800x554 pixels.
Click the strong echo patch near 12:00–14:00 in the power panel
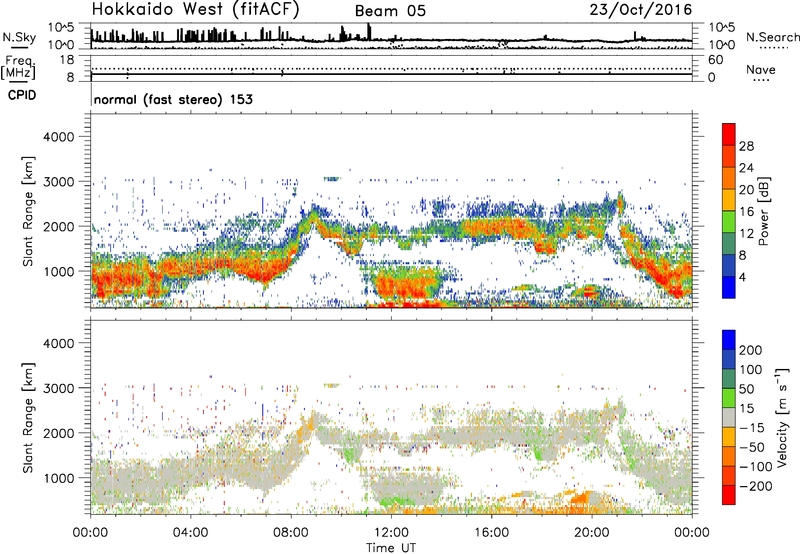click(x=407, y=285)
